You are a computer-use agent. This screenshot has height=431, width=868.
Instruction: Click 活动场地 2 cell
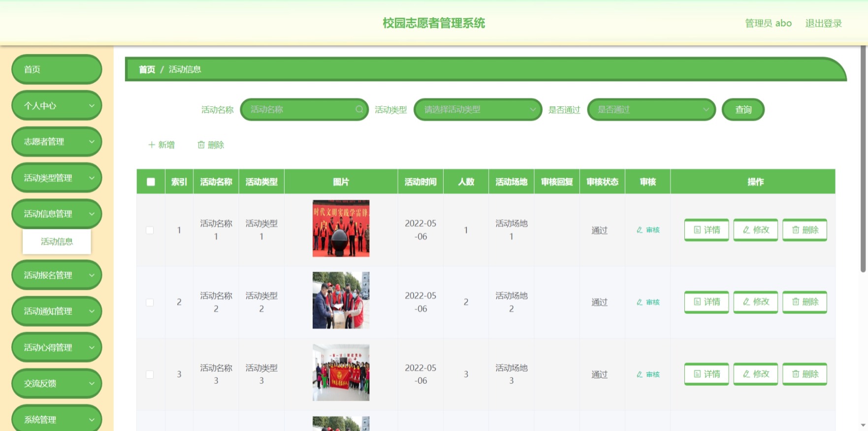click(x=512, y=302)
